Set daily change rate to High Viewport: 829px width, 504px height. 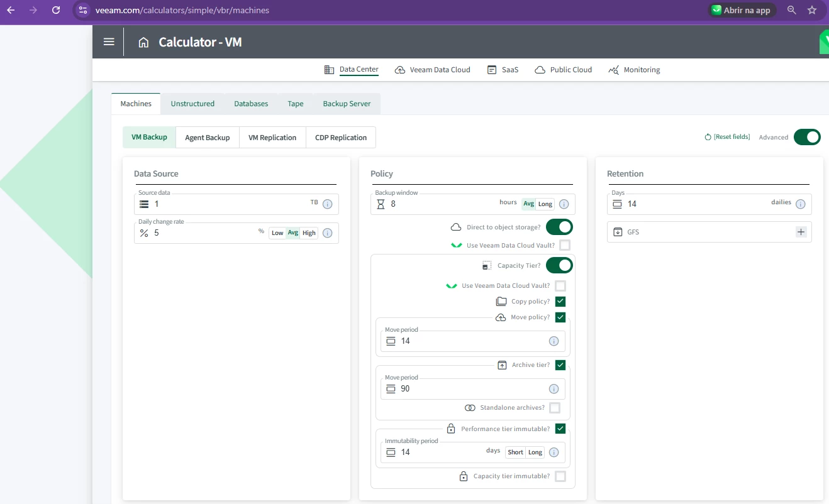[x=309, y=233]
